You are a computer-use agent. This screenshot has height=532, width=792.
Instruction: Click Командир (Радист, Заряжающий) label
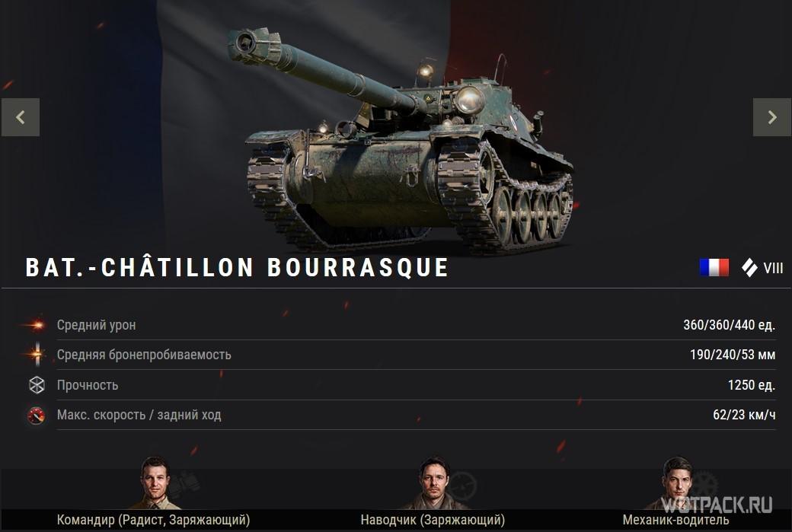pyautogui.click(x=154, y=520)
